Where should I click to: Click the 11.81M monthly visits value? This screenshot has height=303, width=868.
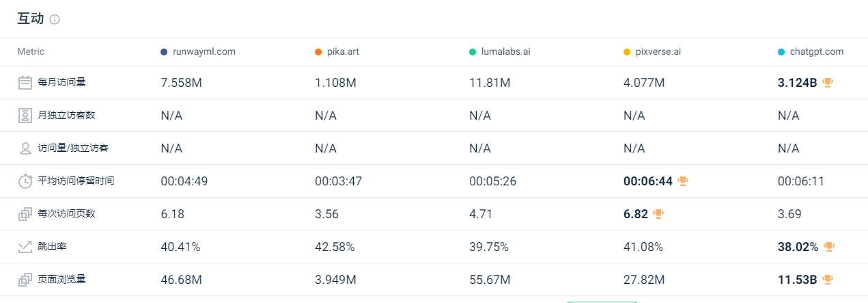tap(490, 83)
